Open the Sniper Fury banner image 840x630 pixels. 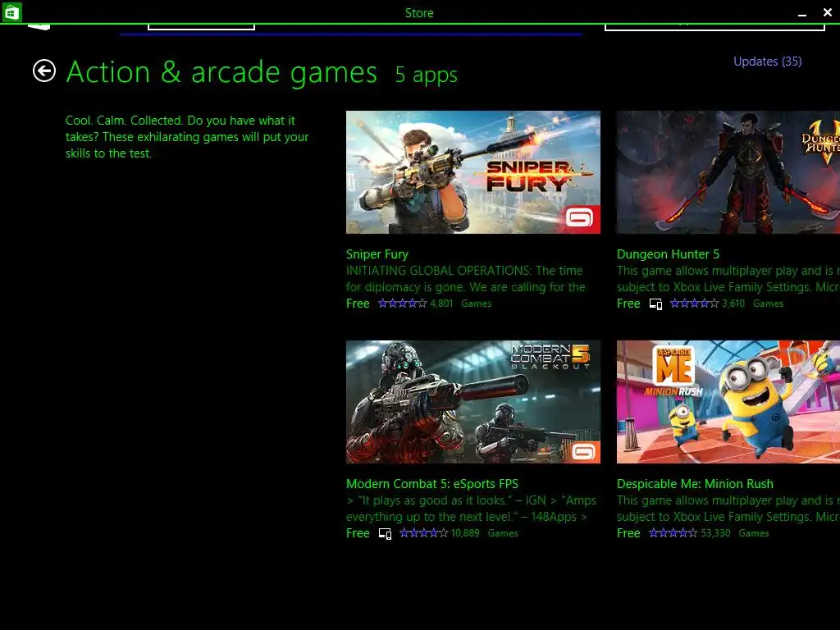473,172
